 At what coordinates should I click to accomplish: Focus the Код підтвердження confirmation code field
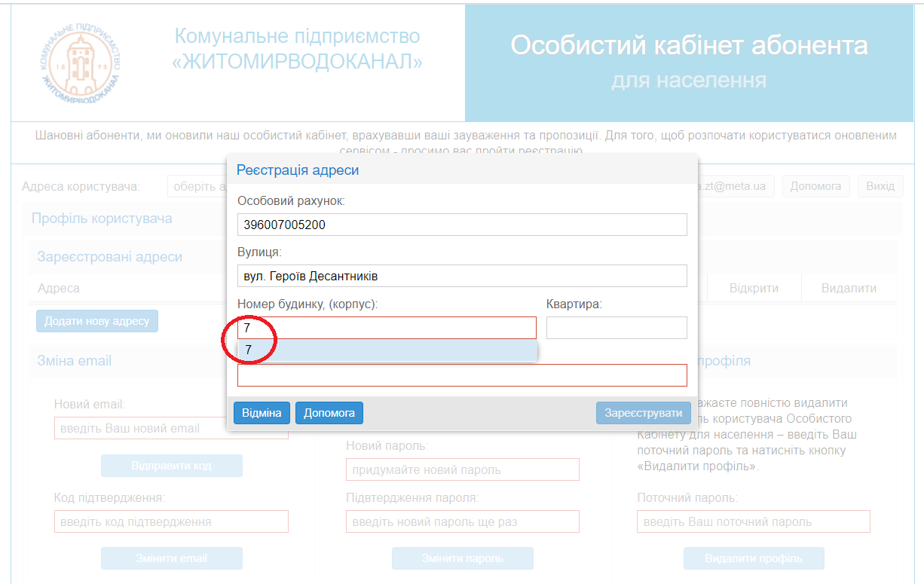(171, 521)
